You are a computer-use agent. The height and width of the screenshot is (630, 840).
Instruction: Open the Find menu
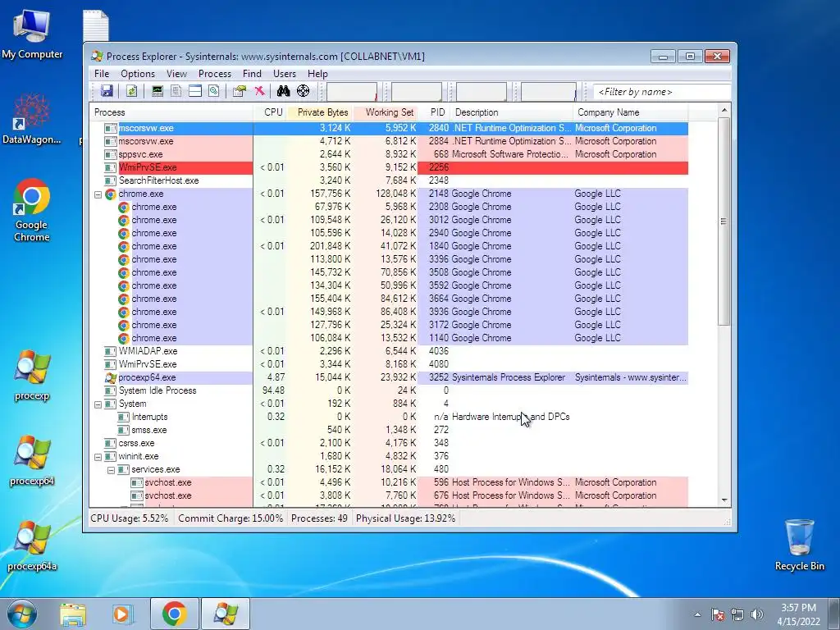point(253,73)
